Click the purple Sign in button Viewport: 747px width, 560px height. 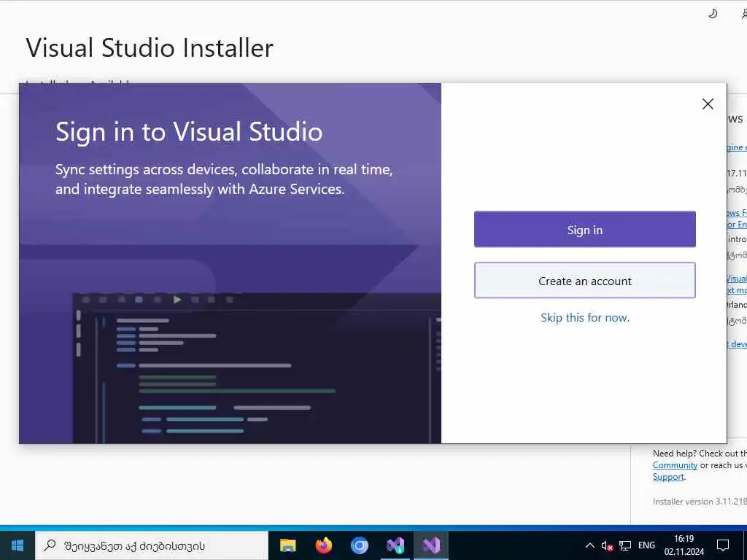tap(584, 230)
